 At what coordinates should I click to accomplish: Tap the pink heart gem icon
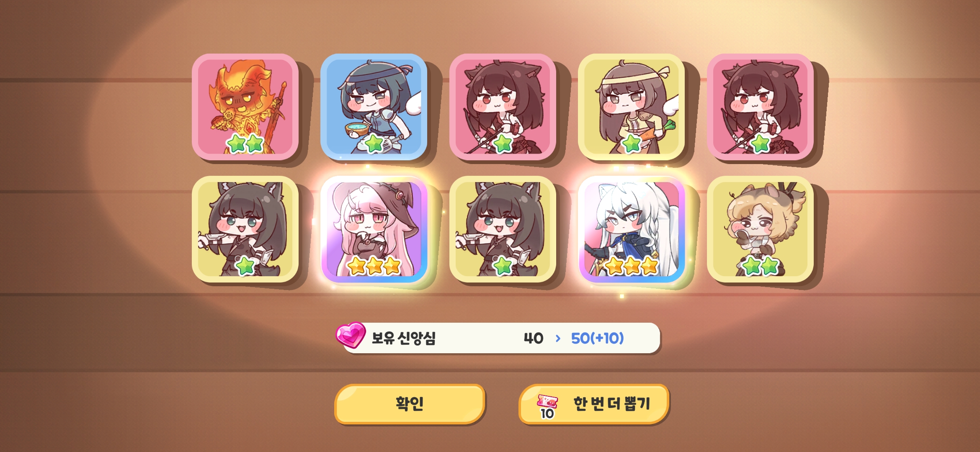pos(351,335)
